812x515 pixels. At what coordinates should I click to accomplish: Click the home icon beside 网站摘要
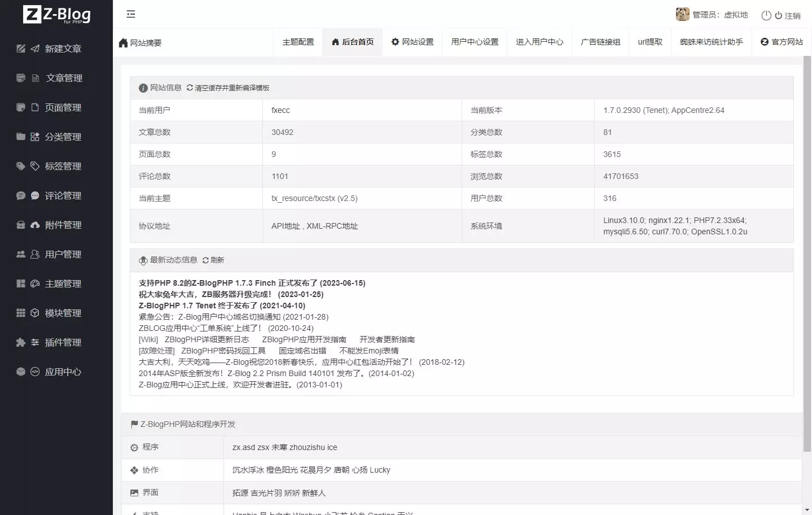[123, 42]
